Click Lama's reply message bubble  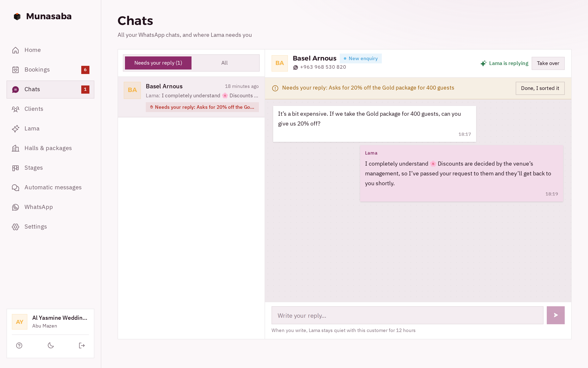(461, 174)
